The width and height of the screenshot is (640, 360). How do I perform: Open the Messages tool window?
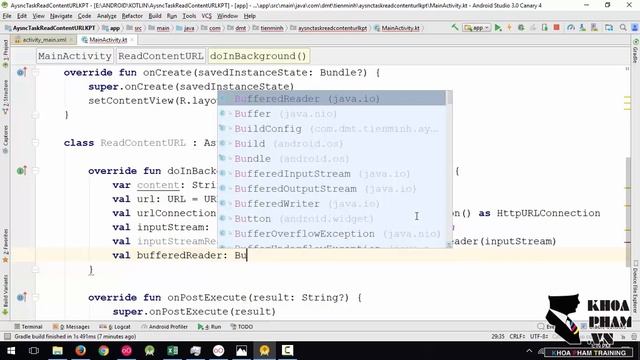(71, 327)
